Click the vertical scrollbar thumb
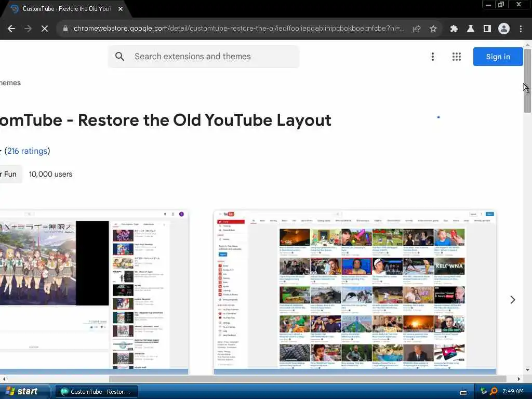 point(528,81)
